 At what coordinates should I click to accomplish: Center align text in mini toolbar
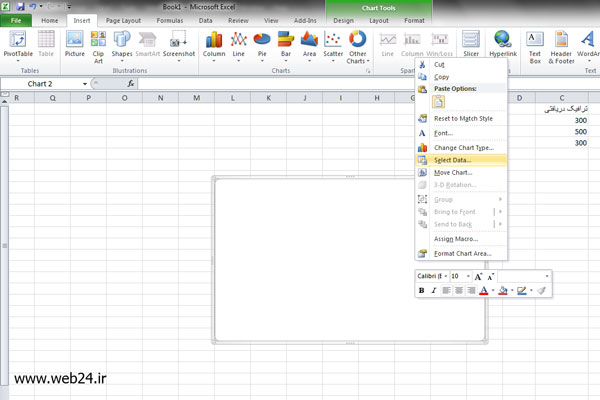[x=459, y=291]
